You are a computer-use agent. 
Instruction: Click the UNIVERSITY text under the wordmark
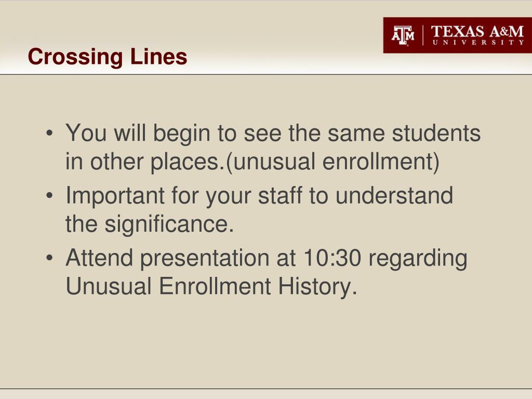tap(478, 43)
